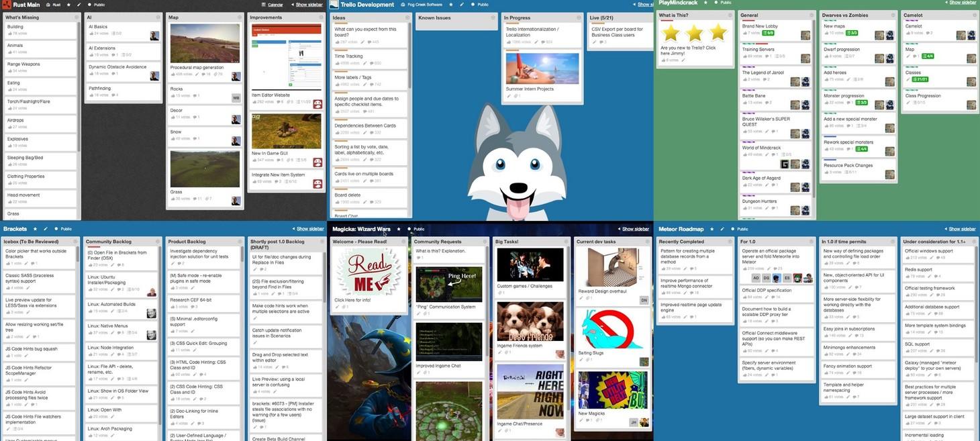Image resolution: width=980 pixels, height=441 pixels.
Task: Click MB member avatar on Rocks card
Action: pos(236,98)
